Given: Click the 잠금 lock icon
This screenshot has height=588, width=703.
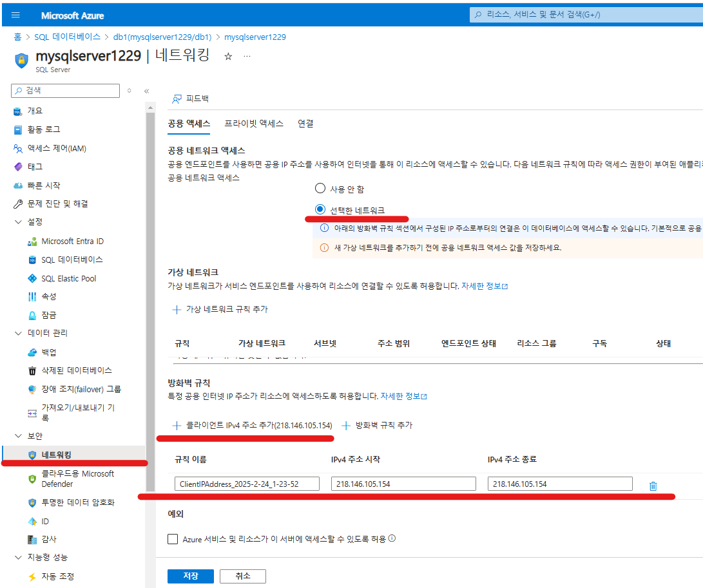Looking at the screenshot, I should click(32, 316).
